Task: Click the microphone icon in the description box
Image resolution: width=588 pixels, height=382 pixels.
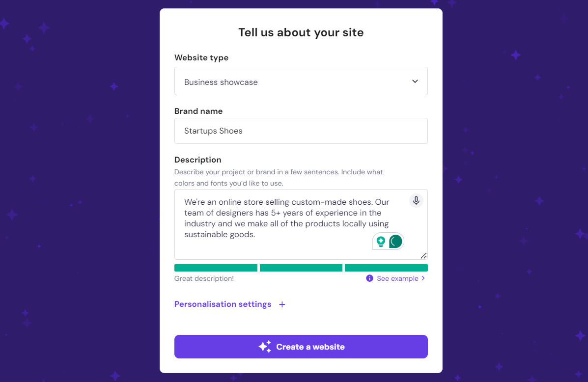Action: (416, 200)
